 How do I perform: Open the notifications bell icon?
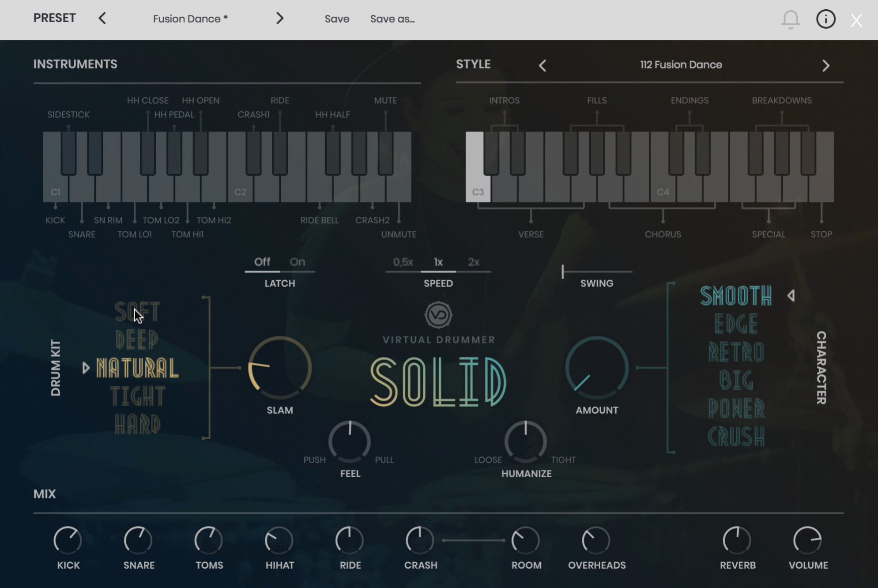tap(790, 19)
